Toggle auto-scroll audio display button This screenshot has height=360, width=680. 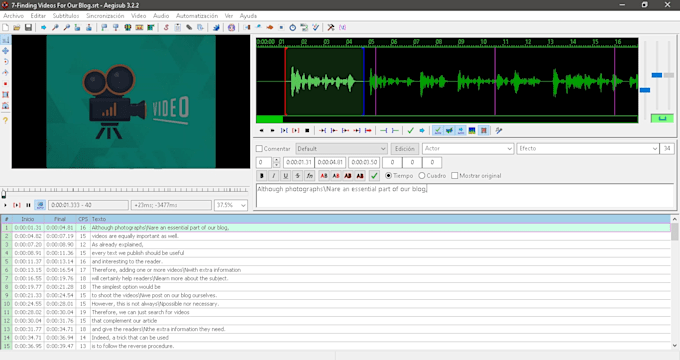click(461, 131)
